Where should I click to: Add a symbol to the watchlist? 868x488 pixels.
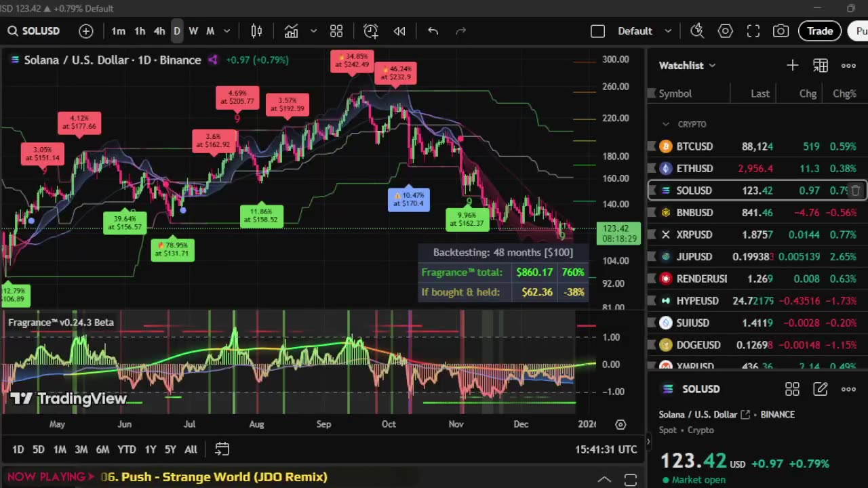[792, 66]
